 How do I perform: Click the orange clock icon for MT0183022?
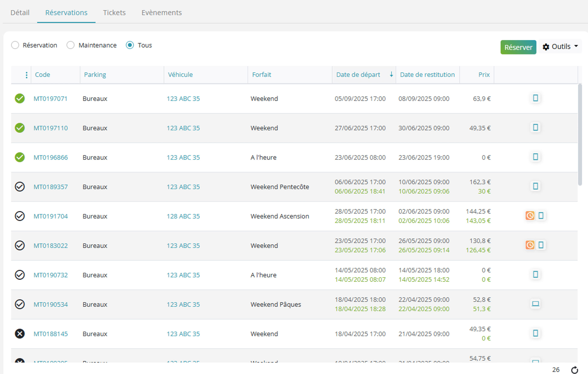pyautogui.click(x=530, y=245)
